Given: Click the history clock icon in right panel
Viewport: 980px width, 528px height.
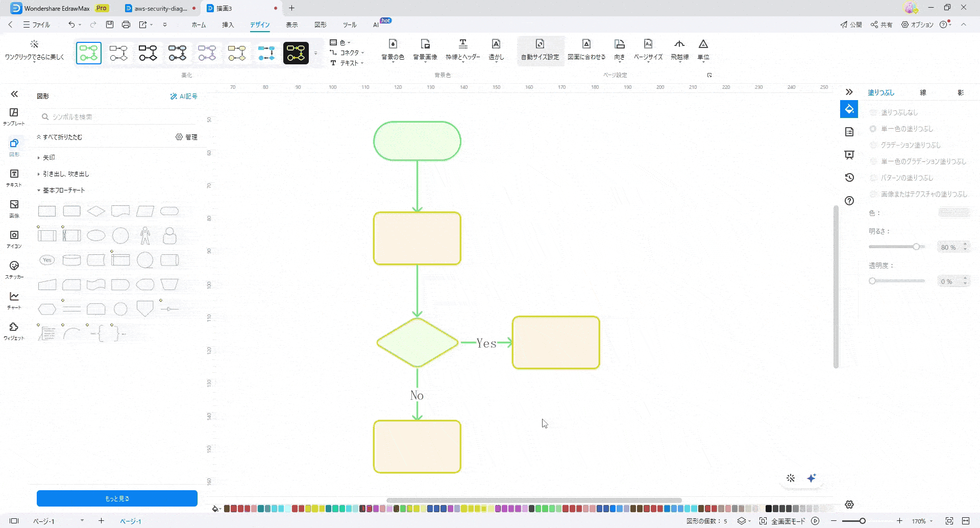Looking at the screenshot, I should click(x=849, y=178).
